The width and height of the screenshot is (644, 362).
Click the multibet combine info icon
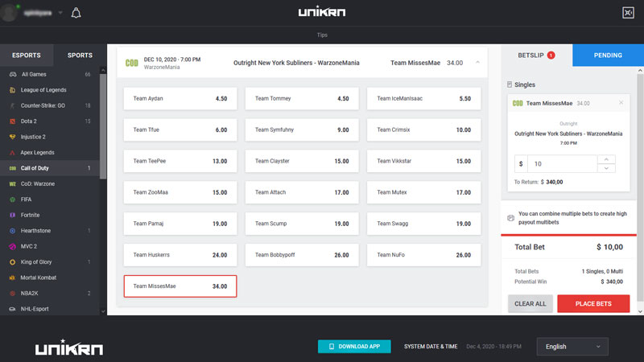point(510,218)
